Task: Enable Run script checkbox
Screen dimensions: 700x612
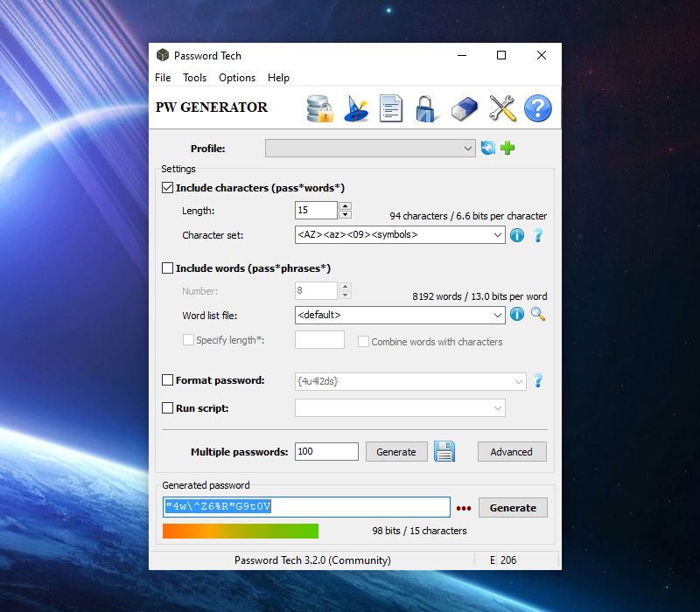Action: (x=167, y=408)
